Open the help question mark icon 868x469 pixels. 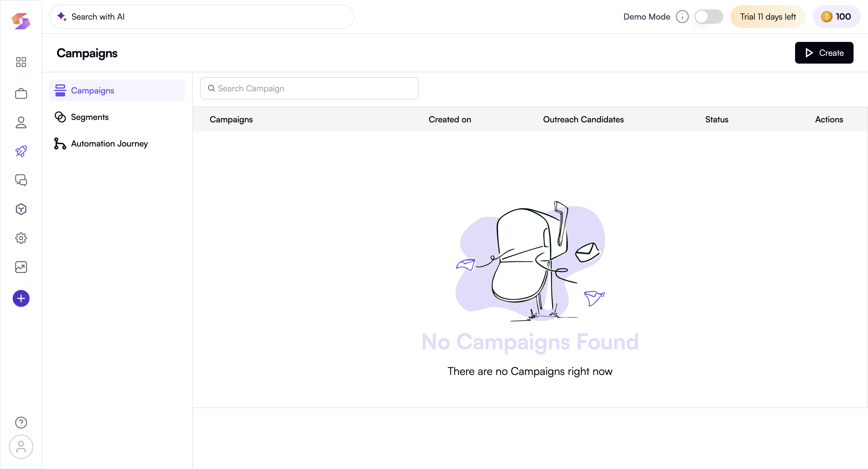[21, 423]
